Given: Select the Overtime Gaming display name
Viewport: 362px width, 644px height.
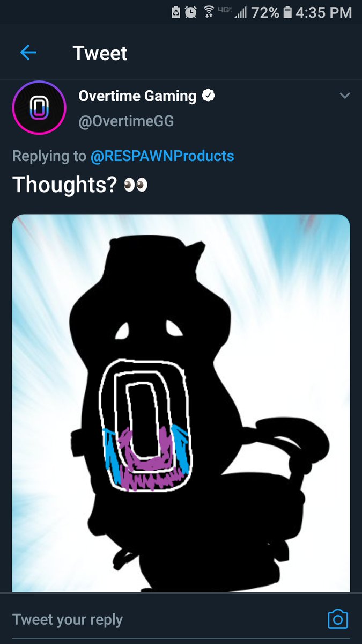Looking at the screenshot, I should coord(137,96).
